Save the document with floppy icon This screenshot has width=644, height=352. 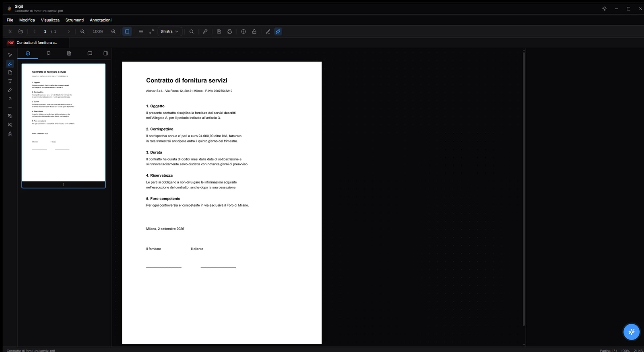pyautogui.click(x=219, y=31)
